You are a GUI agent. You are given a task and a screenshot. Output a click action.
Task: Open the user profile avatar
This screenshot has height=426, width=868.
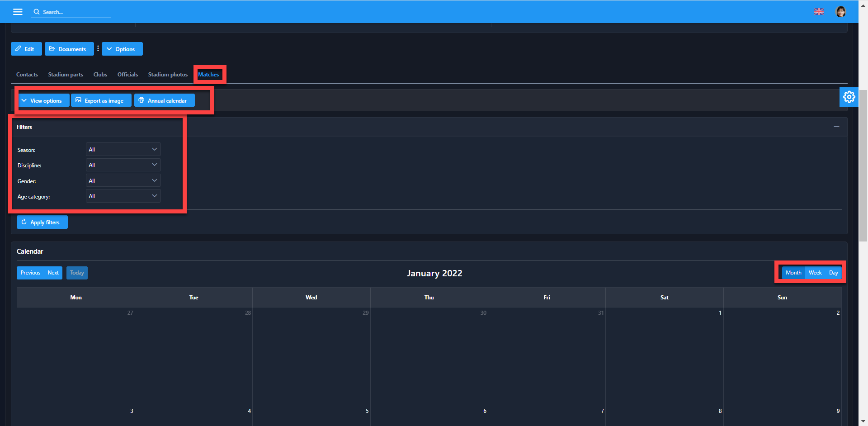[840, 12]
